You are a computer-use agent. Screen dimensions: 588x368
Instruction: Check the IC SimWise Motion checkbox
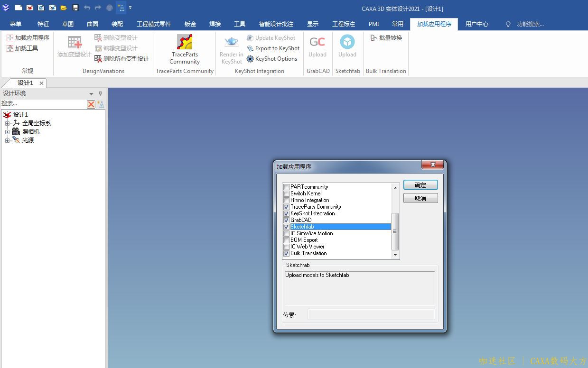point(286,233)
